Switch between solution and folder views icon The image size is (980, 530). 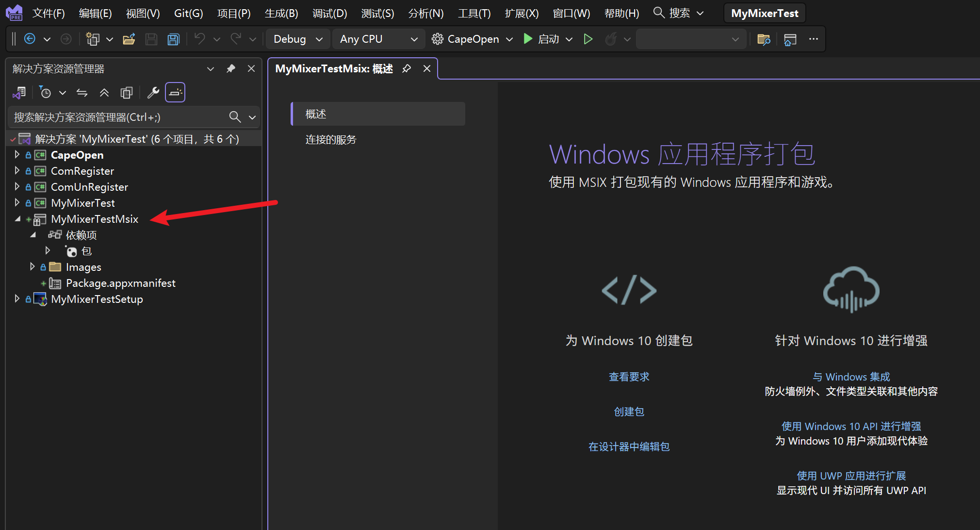[19, 92]
